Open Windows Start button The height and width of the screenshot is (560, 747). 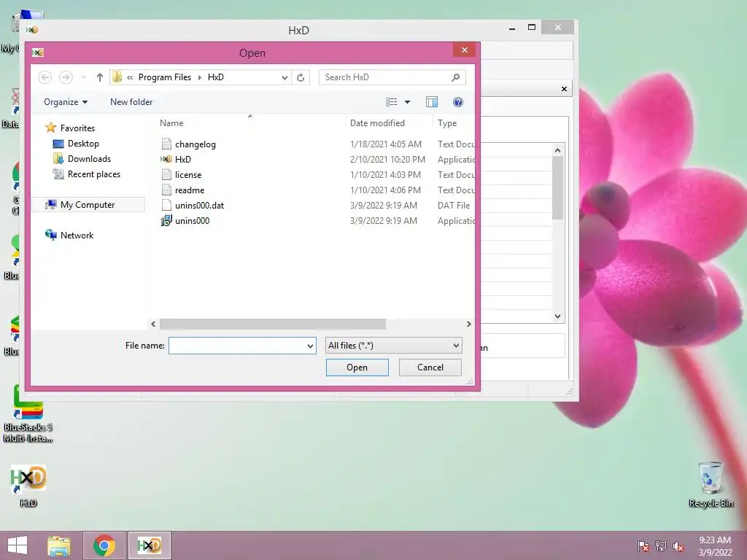pos(18,545)
